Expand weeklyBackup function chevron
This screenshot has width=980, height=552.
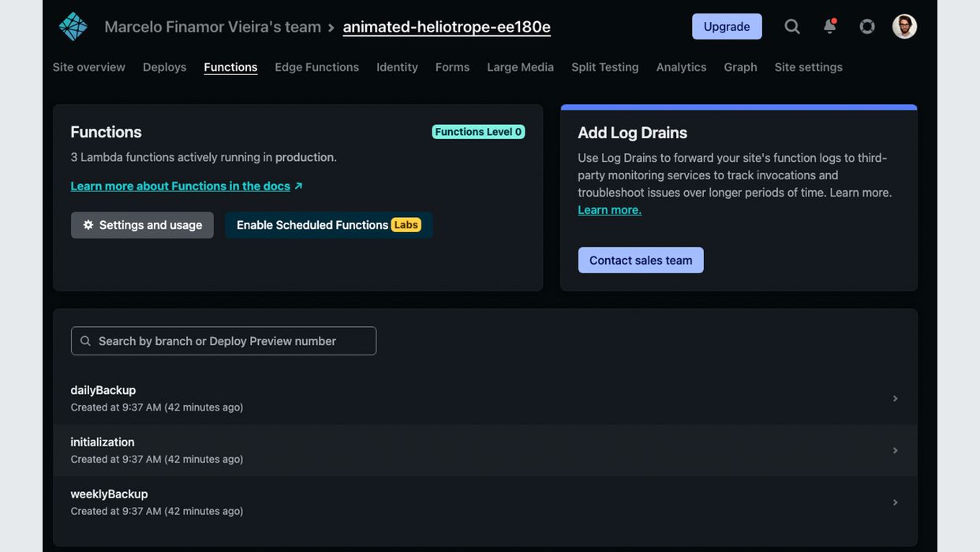pyautogui.click(x=895, y=502)
